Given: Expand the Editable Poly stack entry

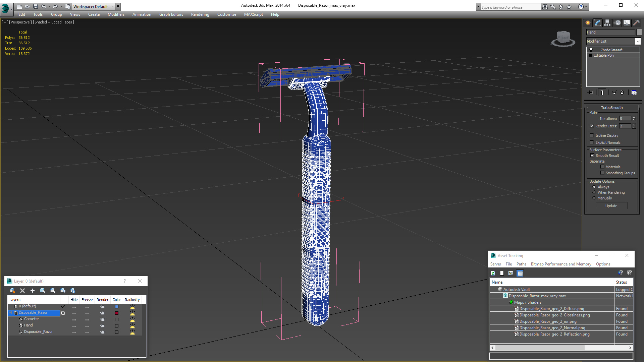Looking at the screenshot, I should (590, 55).
